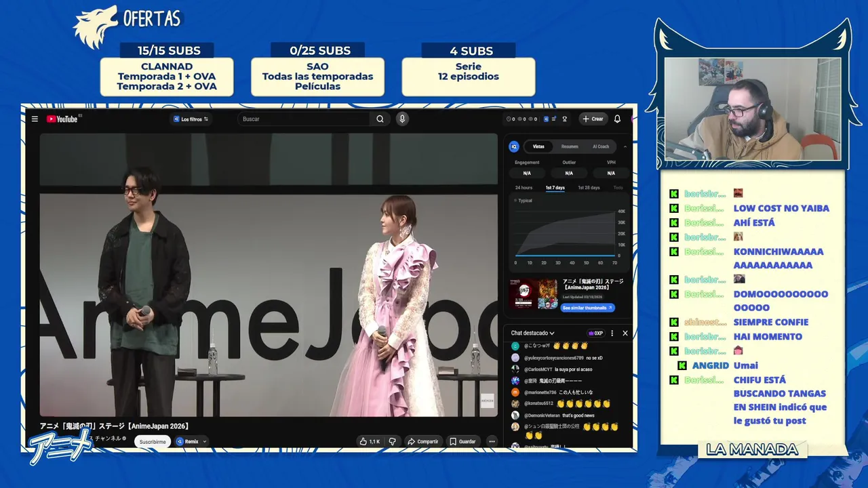Click the CLANNAD offer card
This screenshot has width=868, height=488.
pyautogui.click(x=167, y=77)
